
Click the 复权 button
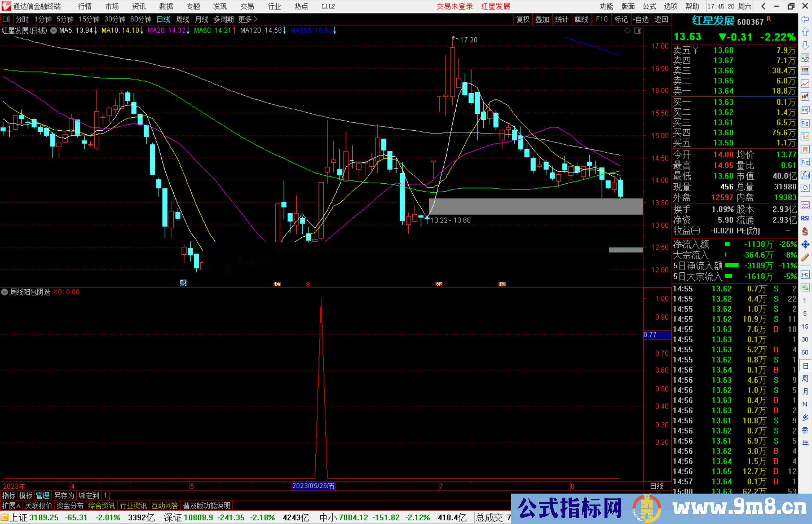tap(523, 19)
